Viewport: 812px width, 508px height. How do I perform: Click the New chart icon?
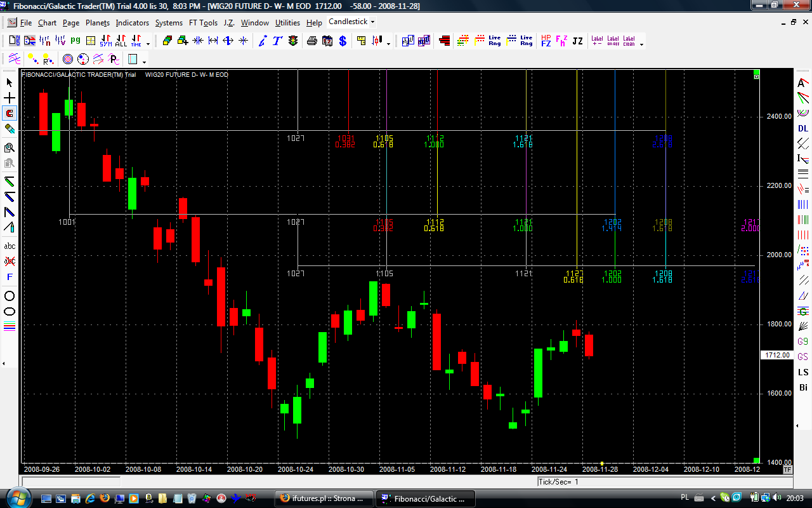pos(14,41)
